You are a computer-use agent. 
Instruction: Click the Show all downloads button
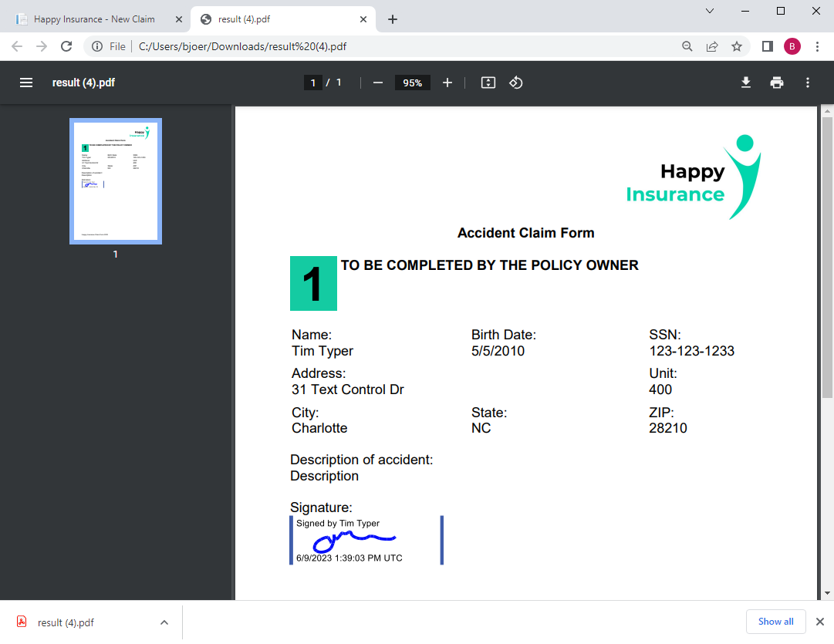tap(775, 622)
